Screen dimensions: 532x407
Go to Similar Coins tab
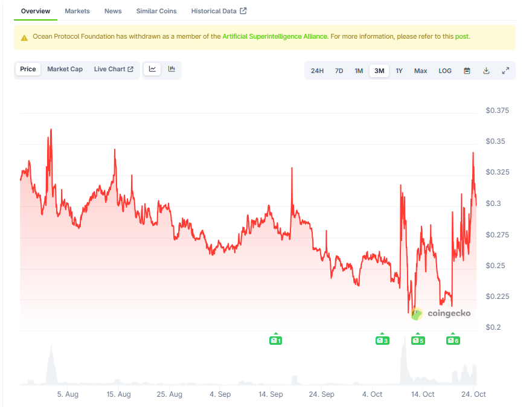(156, 11)
